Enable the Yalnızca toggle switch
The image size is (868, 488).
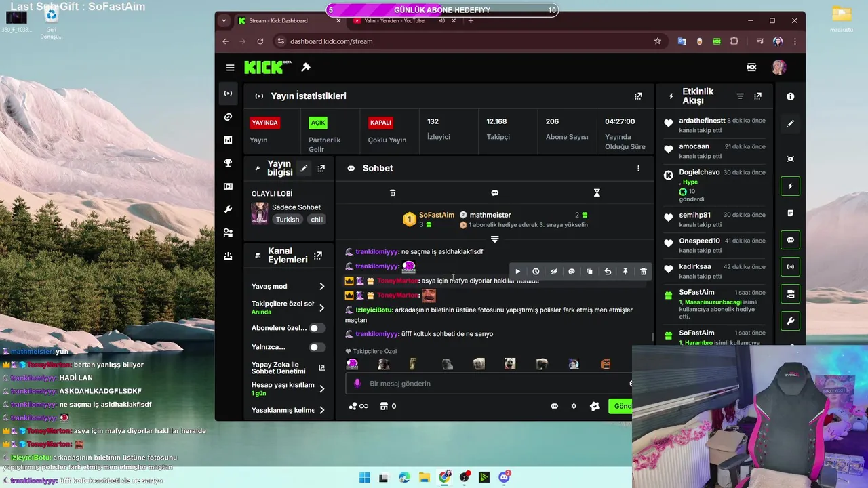click(x=317, y=348)
